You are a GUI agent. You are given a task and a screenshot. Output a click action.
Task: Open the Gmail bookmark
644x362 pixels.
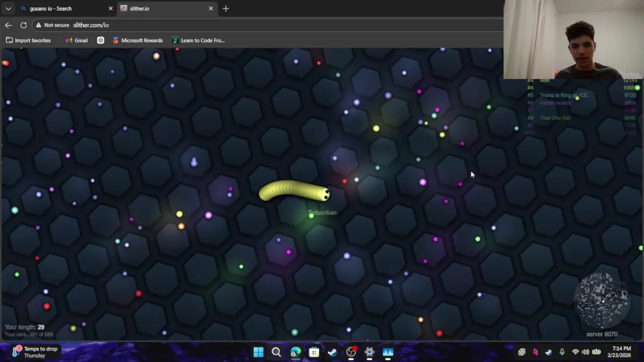point(76,40)
